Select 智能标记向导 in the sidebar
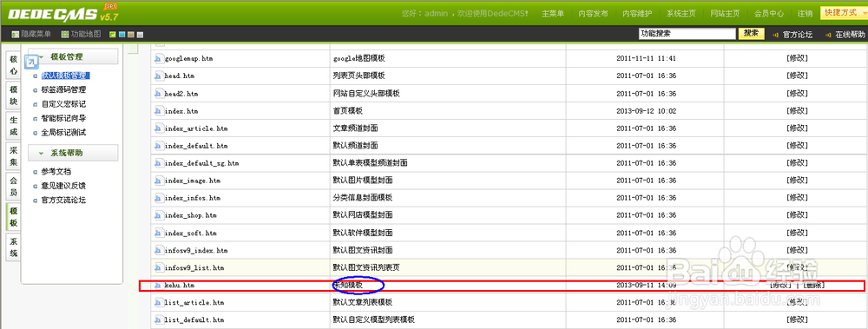 pyautogui.click(x=63, y=118)
